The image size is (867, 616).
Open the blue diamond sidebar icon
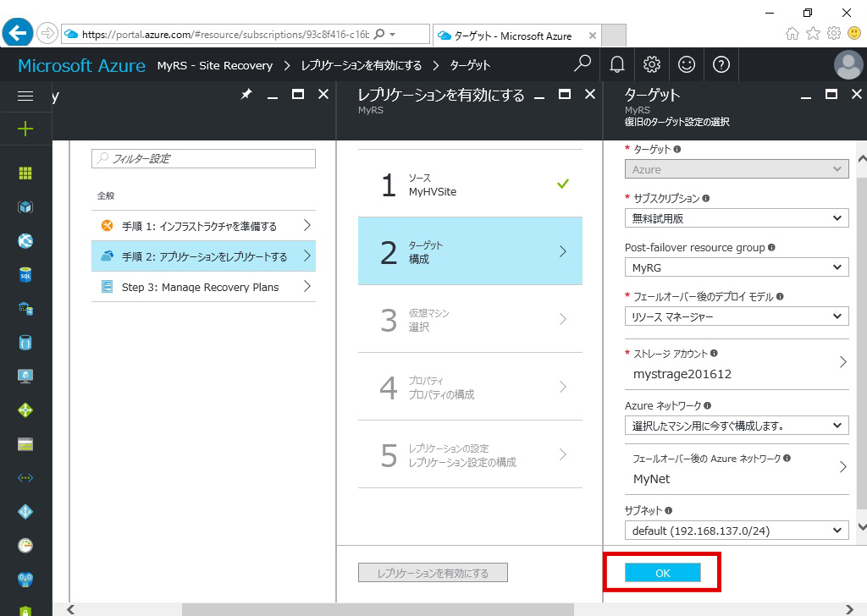pos(25,512)
